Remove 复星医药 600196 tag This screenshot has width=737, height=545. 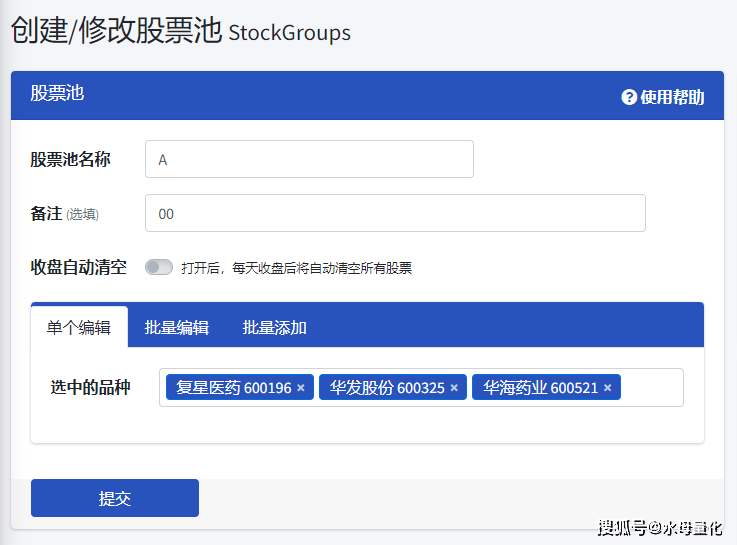coord(301,388)
